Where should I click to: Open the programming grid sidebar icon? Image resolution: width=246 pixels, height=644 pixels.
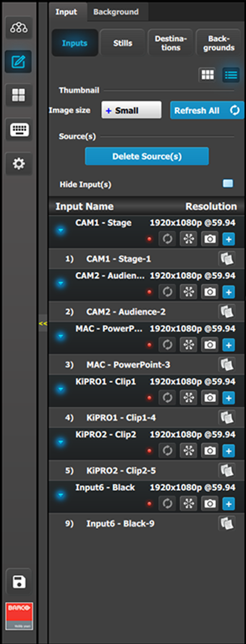click(x=19, y=96)
